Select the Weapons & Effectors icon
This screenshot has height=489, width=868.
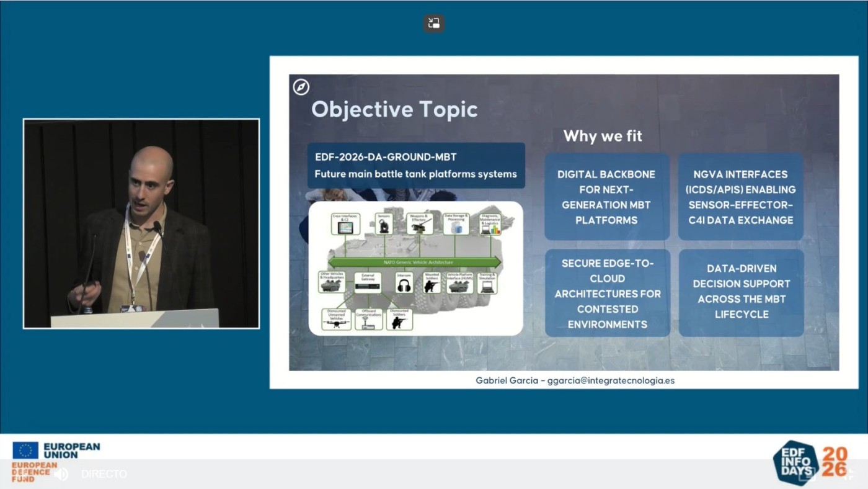coord(420,225)
